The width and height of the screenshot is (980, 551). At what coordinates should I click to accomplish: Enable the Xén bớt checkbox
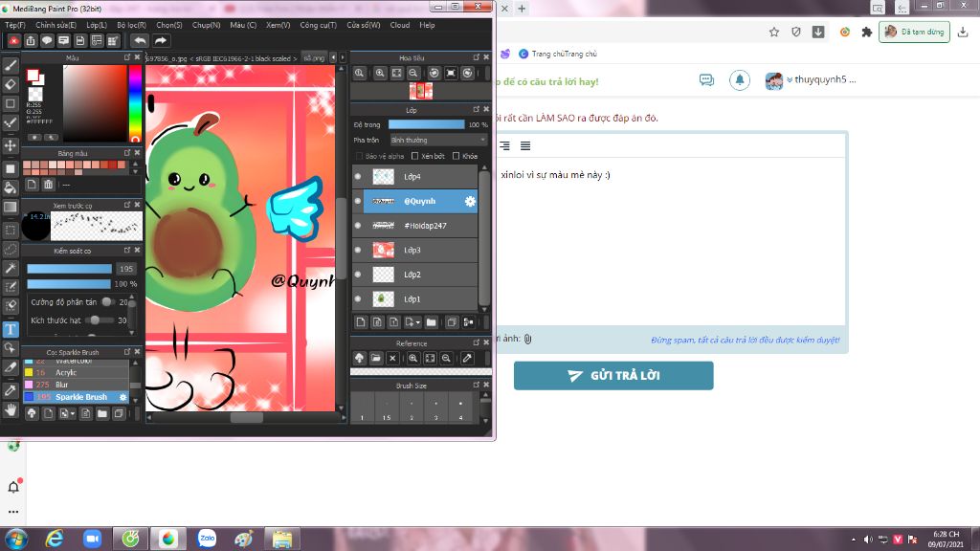tap(415, 156)
